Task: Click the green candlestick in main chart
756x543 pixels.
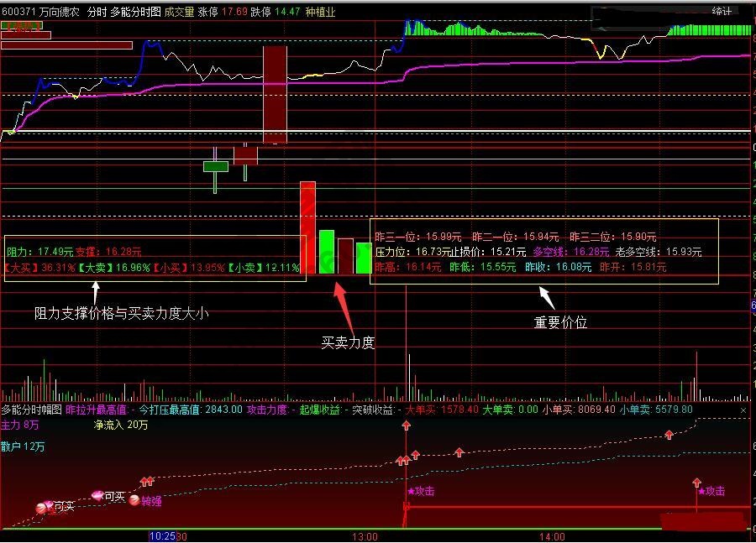Action: [x=216, y=167]
